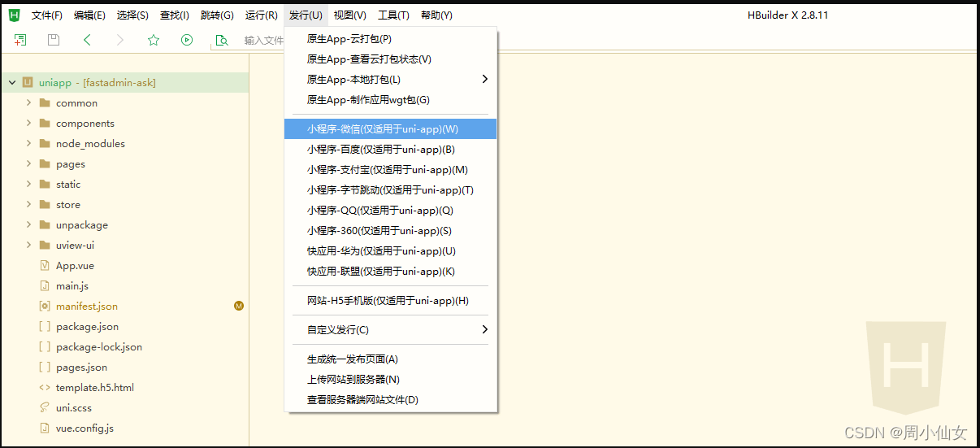Select 快应用-华为 publish option
980x448 pixels.
(x=390, y=251)
